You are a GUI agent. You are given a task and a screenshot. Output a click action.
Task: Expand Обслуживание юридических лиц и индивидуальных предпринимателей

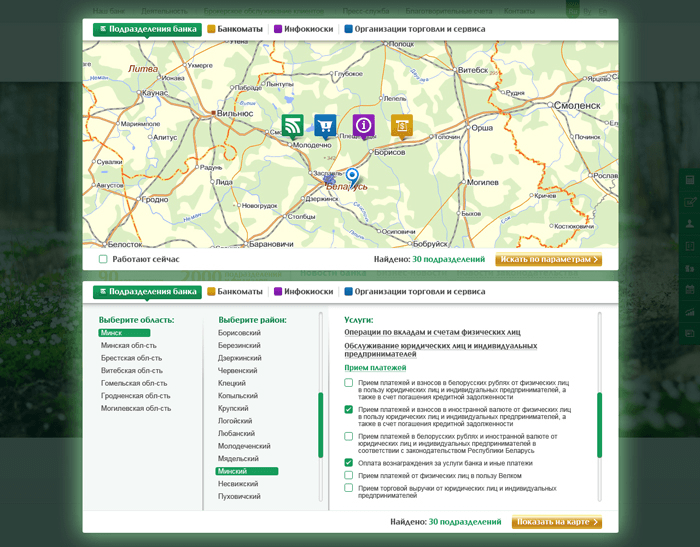tap(441, 350)
